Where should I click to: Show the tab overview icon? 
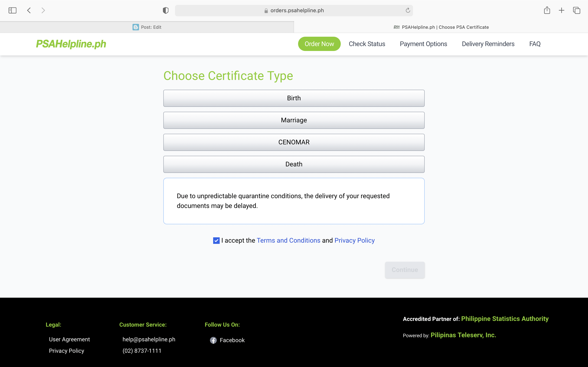576,10
